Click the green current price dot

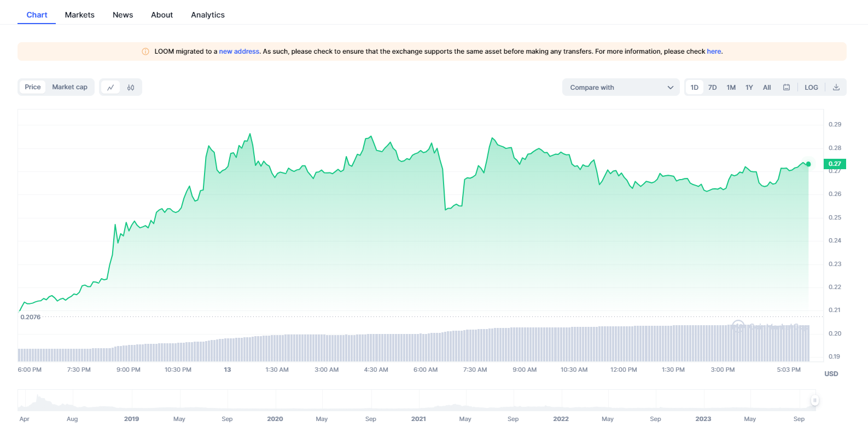[x=808, y=164]
